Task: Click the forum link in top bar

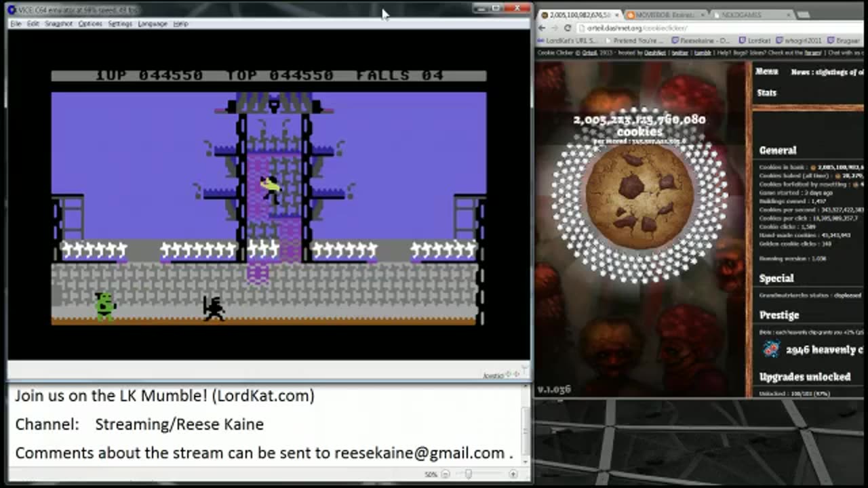Action: pyautogui.click(x=812, y=52)
